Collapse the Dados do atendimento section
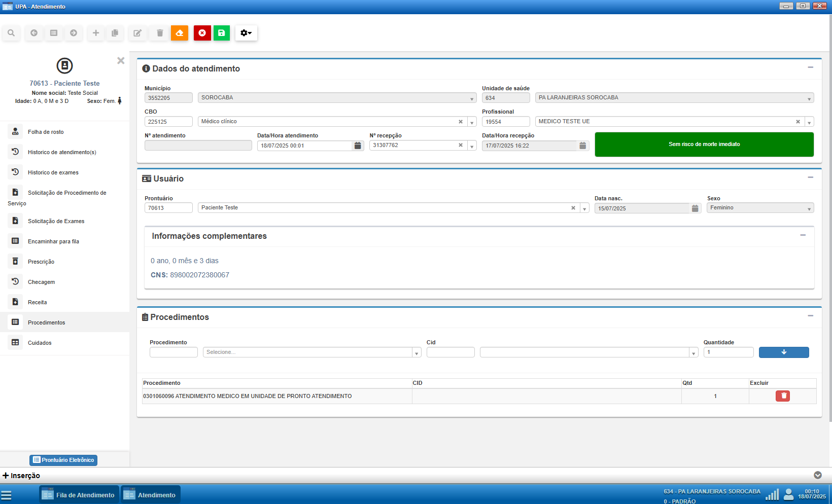 810,67
